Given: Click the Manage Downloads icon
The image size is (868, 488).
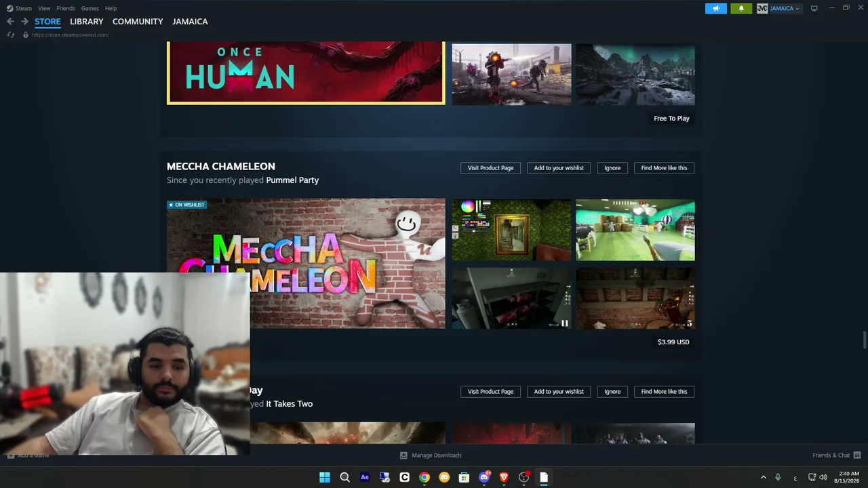Looking at the screenshot, I should click(403, 455).
